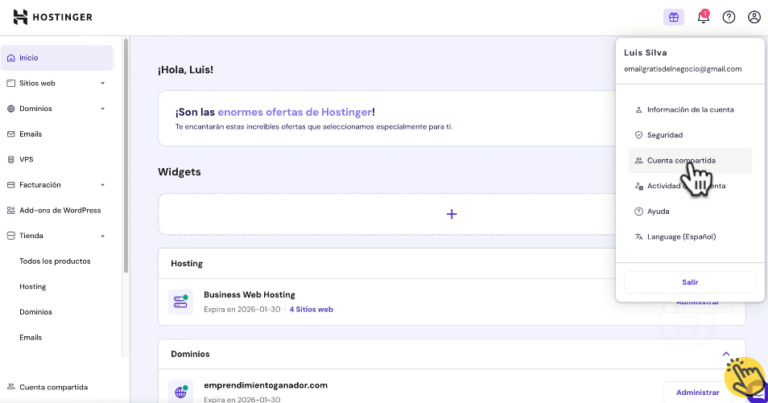The image size is (768, 403).
Task: Collapse the Dominios panel chevron
Action: tap(725, 354)
